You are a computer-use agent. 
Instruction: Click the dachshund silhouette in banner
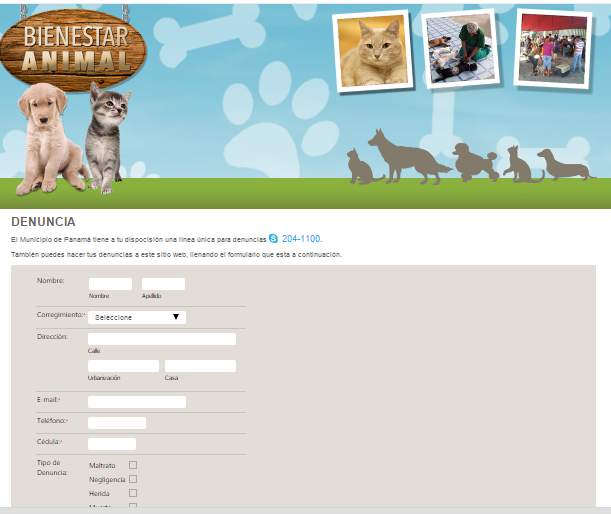[x=566, y=165]
